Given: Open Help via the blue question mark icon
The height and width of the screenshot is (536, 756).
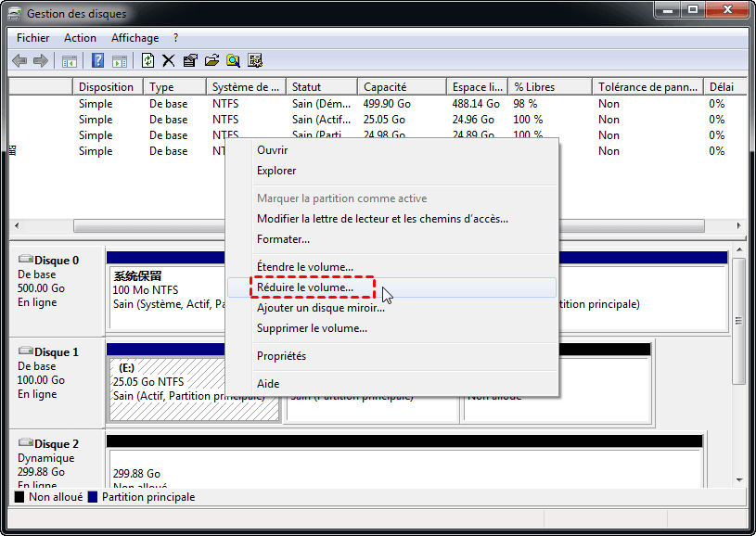Looking at the screenshot, I should 98,60.
